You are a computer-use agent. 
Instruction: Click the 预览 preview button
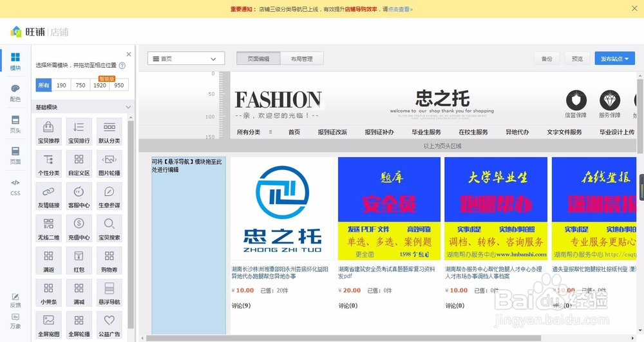coord(577,59)
